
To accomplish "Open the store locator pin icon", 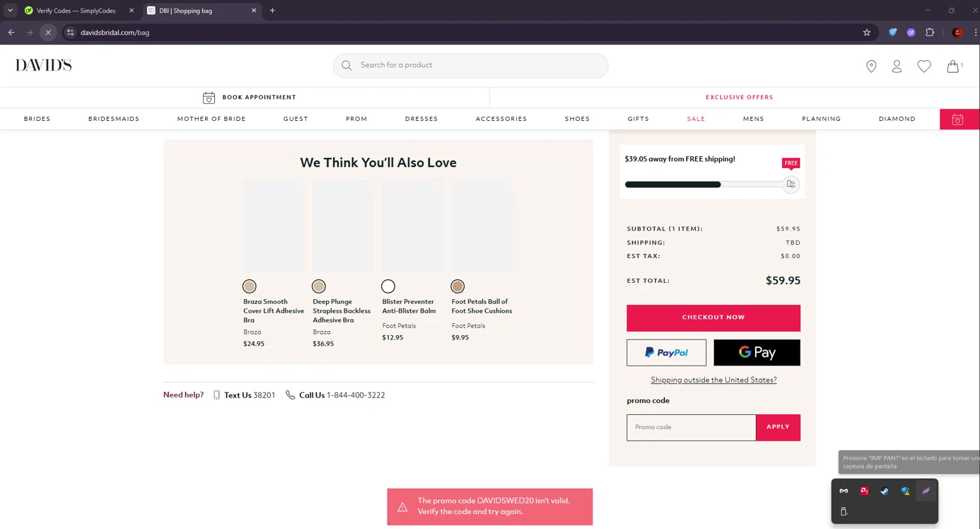I will [871, 66].
